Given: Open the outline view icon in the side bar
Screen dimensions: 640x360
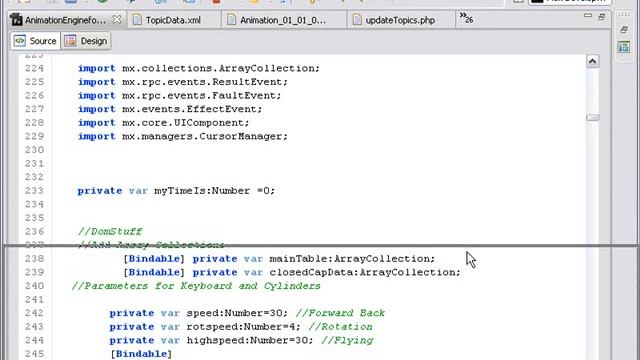Looking at the screenshot, I should (x=624, y=47).
